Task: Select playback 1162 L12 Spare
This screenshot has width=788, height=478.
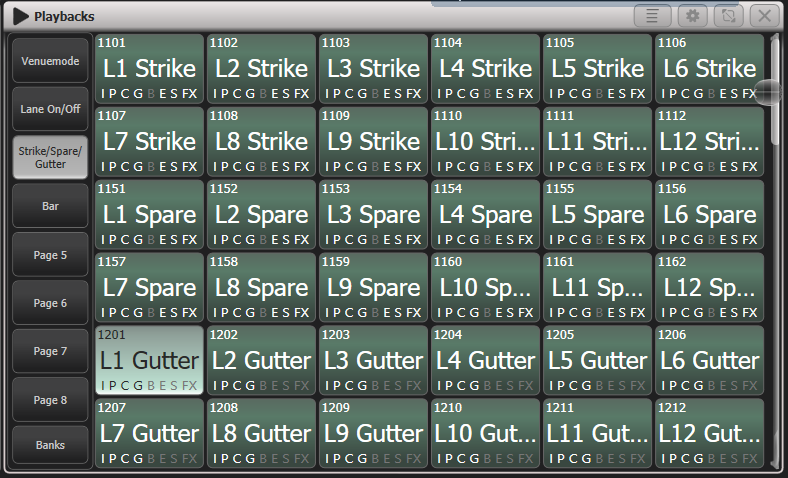Action: point(710,288)
